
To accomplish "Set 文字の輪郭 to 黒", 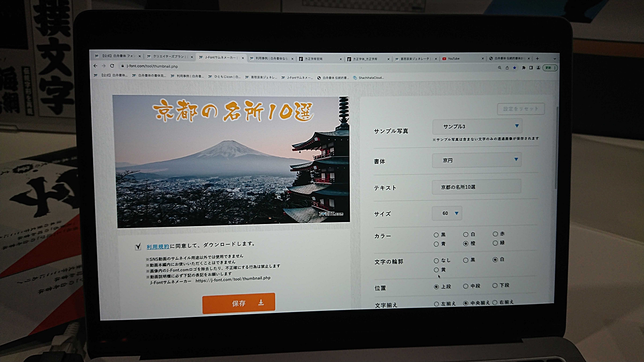I will click(x=465, y=260).
